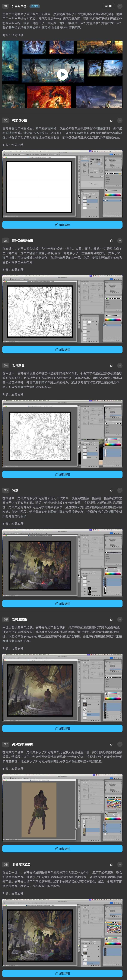Click 解锁课程 under the 构思与草图 lesson
127x980 pixels.
point(62,225)
